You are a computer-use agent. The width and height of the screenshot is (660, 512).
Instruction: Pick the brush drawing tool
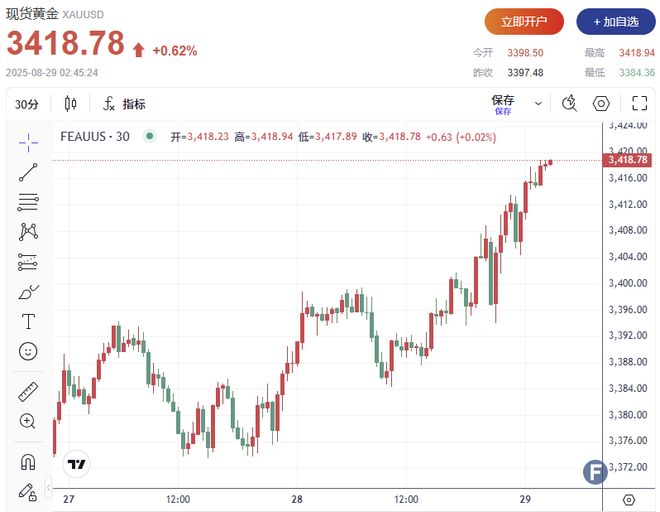point(28,292)
